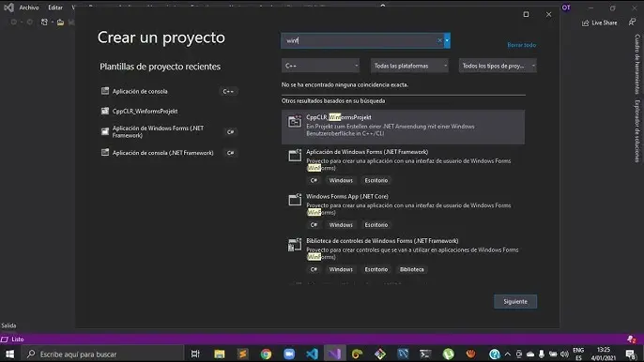Click the purple Visual Studio taskbar icon
644x362 pixels.
click(x=335, y=354)
